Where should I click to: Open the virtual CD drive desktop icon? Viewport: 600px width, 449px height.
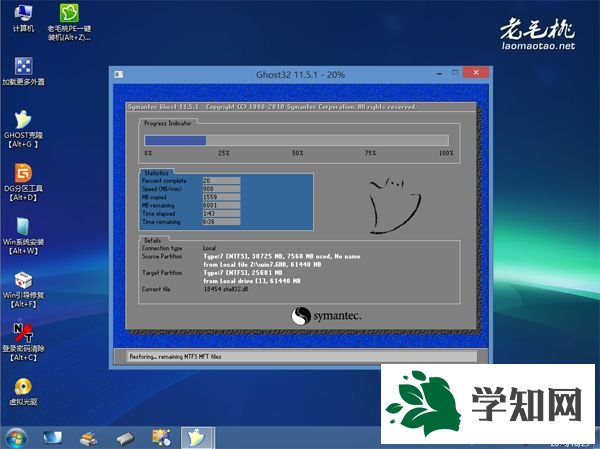click(x=23, y=392)
